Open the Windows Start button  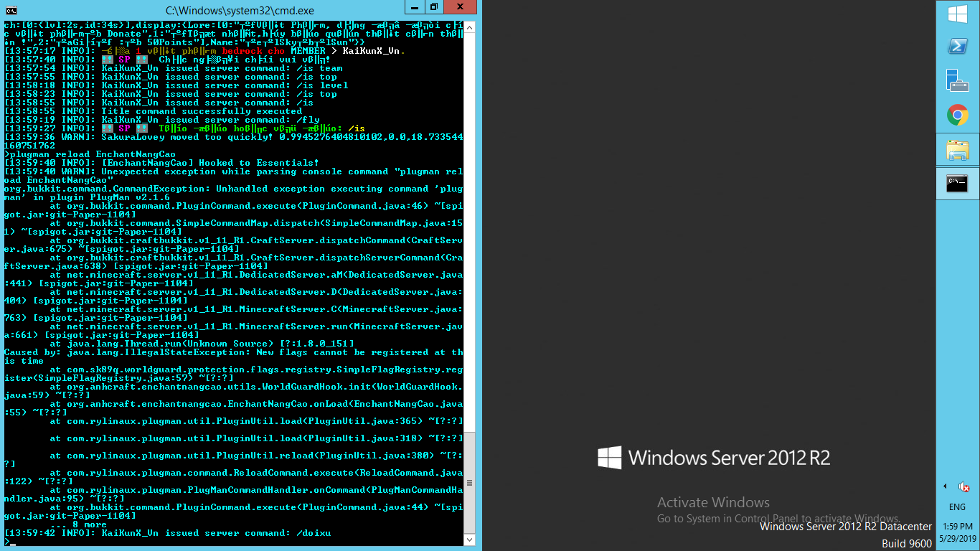point(958,14)
